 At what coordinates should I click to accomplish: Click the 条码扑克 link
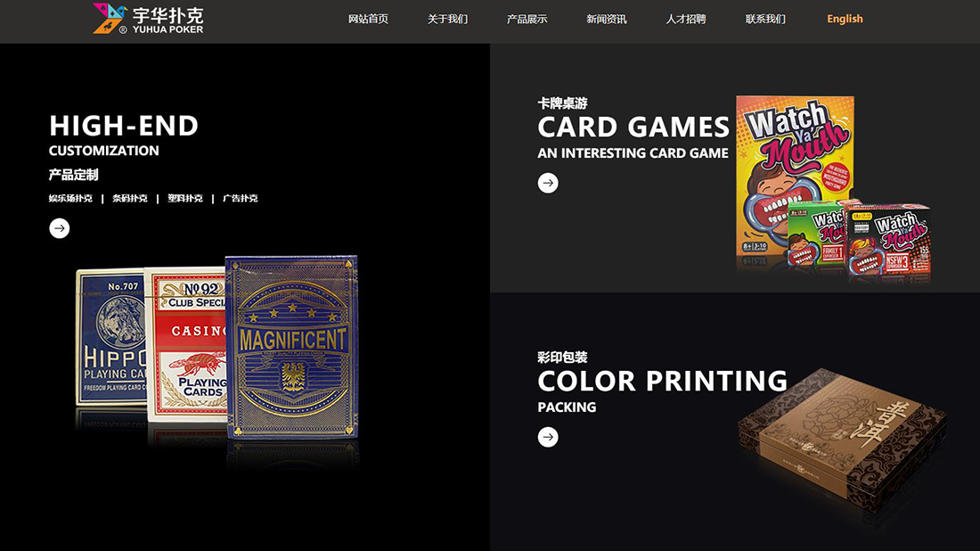pos(130,198)
